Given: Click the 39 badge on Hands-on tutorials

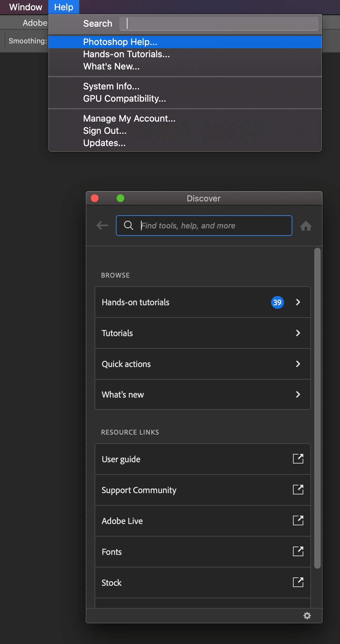Looking at the screenshot, I should point(277,302).
